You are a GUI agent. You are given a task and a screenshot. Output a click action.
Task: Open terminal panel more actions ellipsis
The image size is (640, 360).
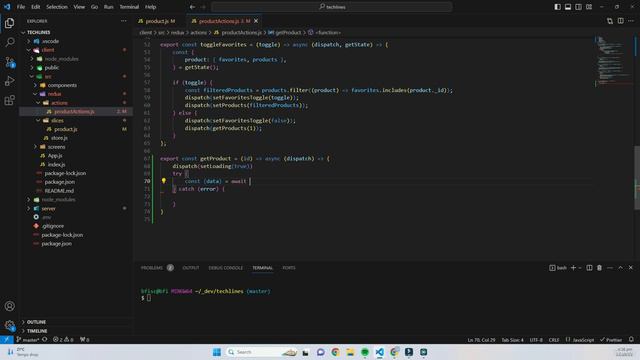pos(610,268)
